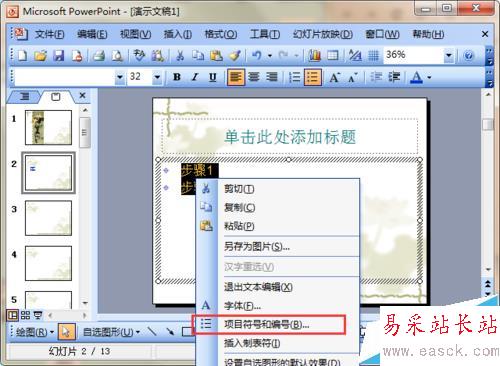
Task: Apply italic formatting
Action: [x=195, y=77]
